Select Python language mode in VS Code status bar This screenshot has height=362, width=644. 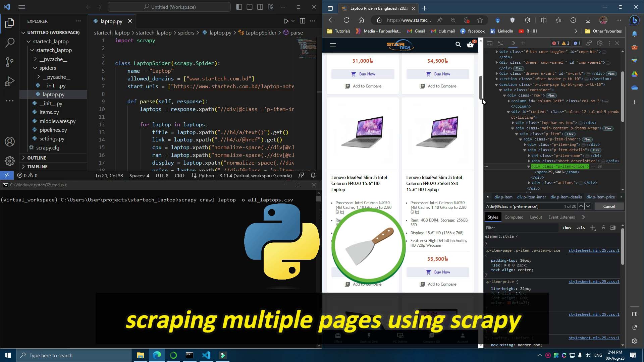(206, 175)
